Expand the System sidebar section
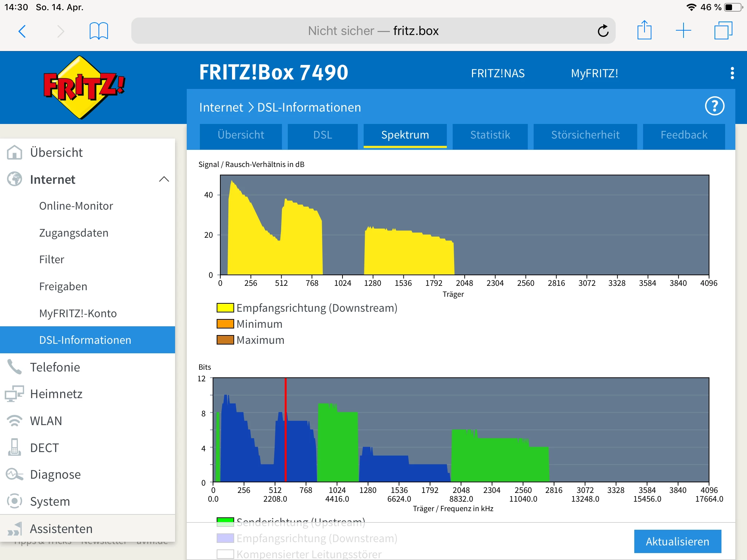This screenshot has height=560, width=747. pyautogui.click(x=50, y=501)
